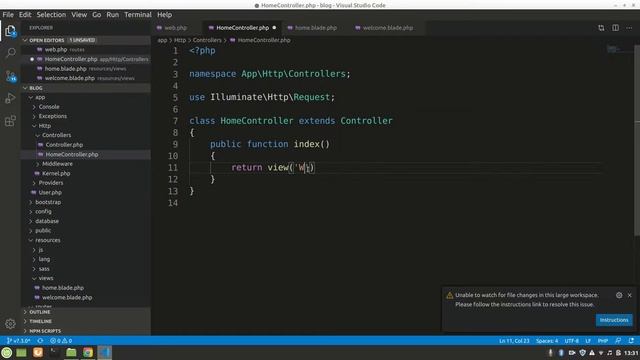Open the Search view in activity bar
The height and width of the screenshot is (360, 640).
[x=11, y=53]
